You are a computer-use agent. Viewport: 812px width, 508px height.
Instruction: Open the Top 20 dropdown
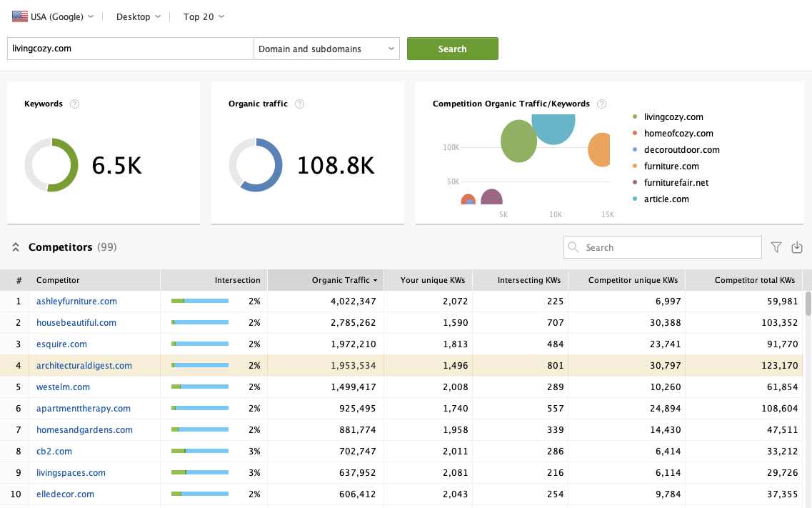click(x=204, y=16)
